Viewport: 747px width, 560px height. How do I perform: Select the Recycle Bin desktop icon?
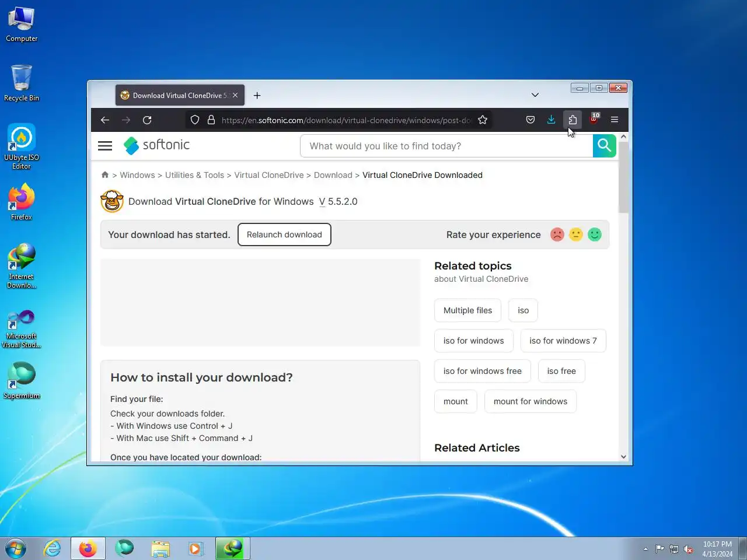tap(22, 83)
